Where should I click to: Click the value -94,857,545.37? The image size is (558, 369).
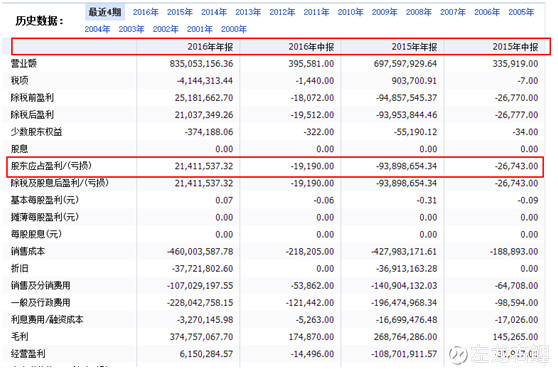pyautogui.click(x=406, y=98)
